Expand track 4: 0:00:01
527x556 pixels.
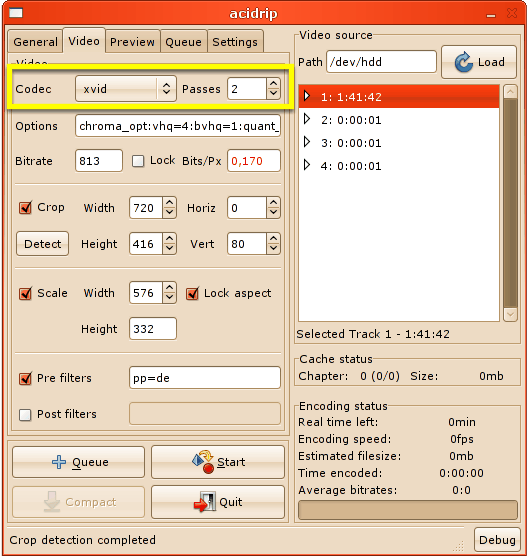click(307, 165)
